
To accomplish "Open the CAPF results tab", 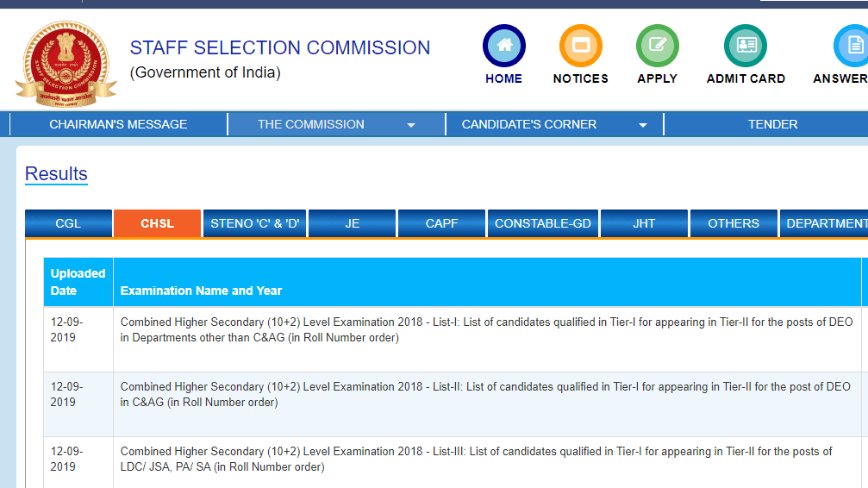I will pyautogui.click(x=442, y=223).
